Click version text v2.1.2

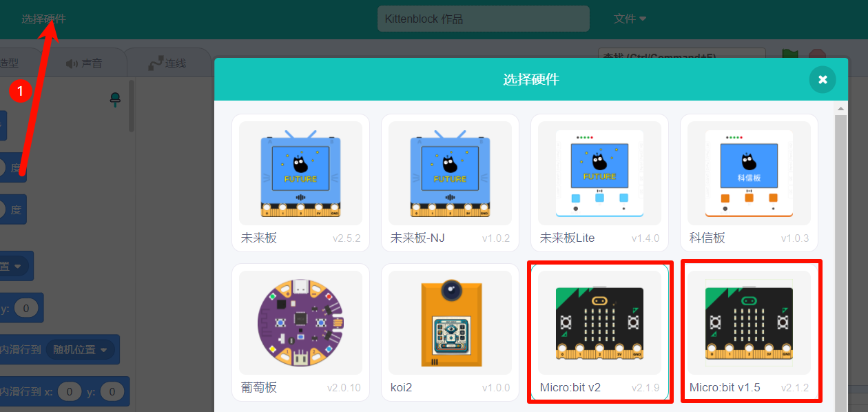[795, 387]
